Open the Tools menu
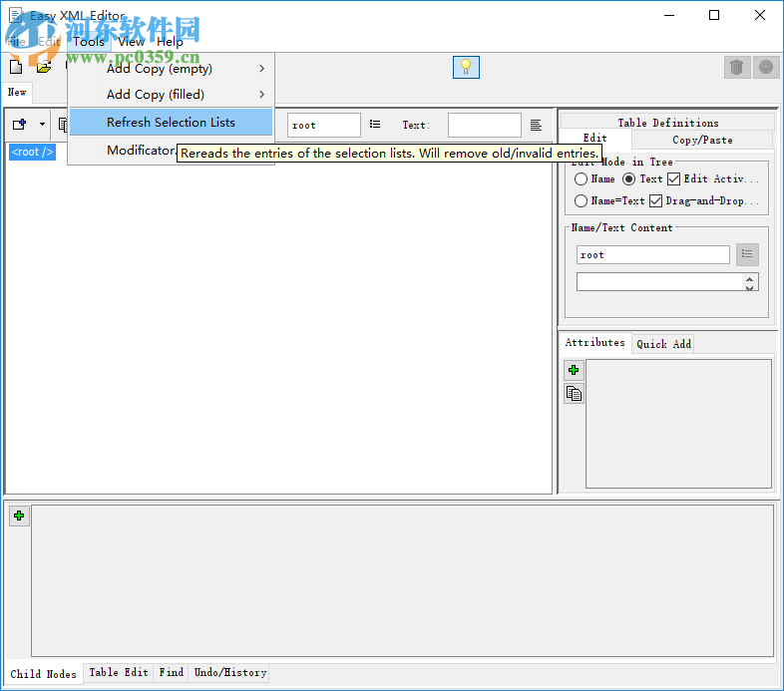The image size is (784, 691). (x=89, y=42)
